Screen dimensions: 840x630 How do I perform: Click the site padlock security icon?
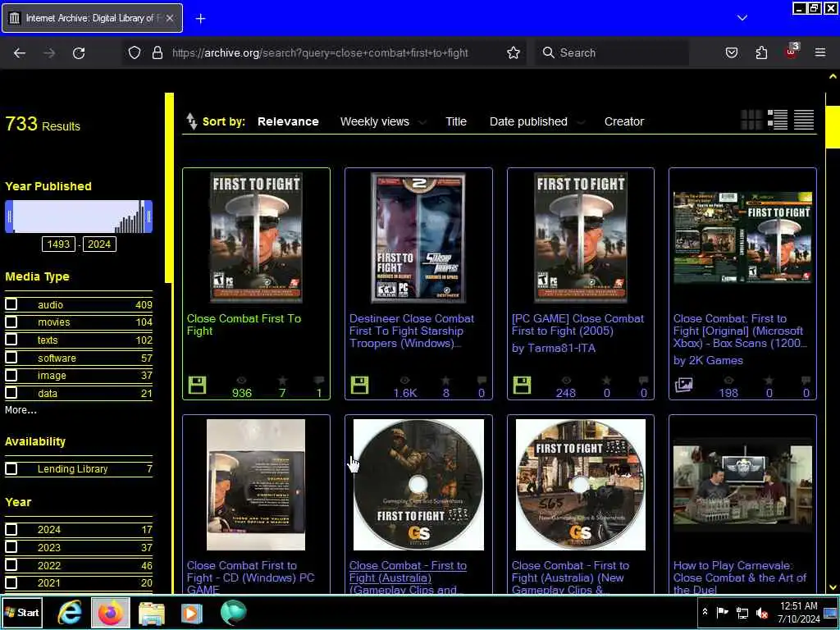tap(157, 52)
